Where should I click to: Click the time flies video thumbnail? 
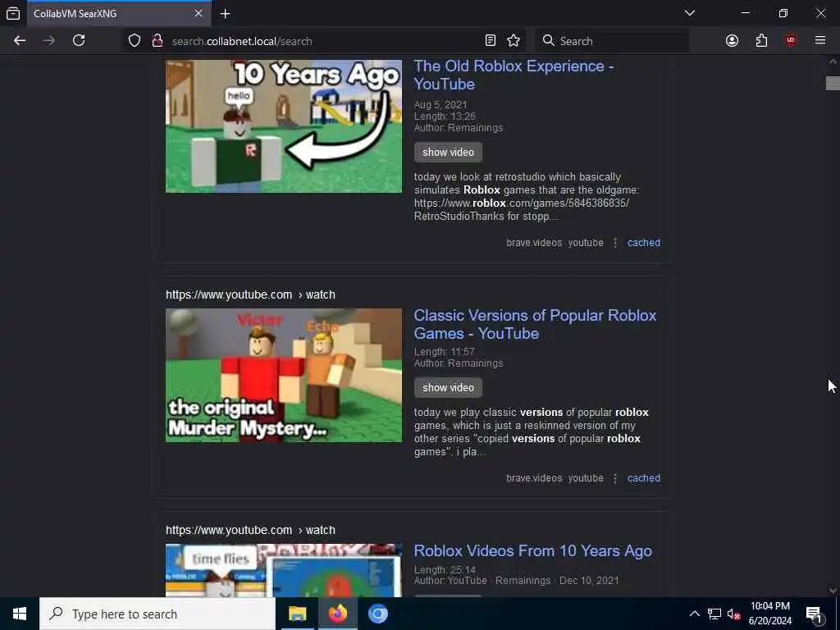tap(283, 571)
